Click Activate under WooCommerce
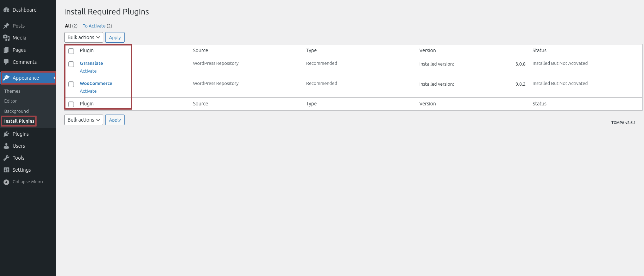Image resolution: width=644 pixels, height=276 pixels. click(x=88, y=91)
